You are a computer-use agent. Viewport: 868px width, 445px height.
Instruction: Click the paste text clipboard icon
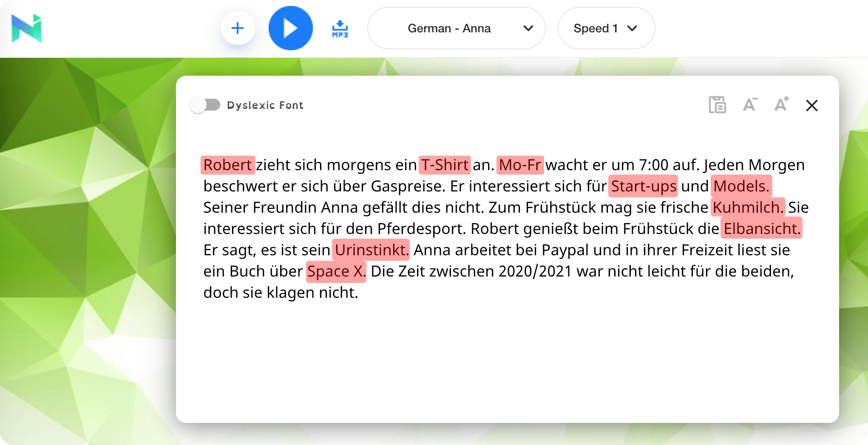[717, 105]
